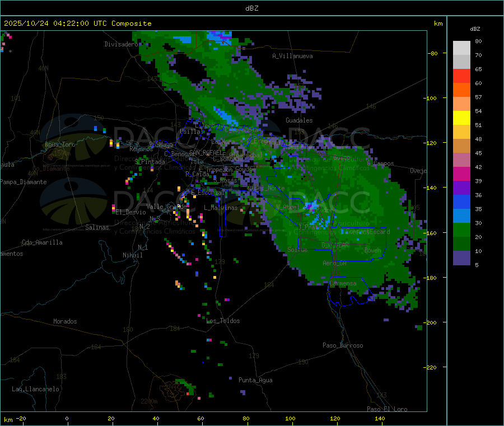Screen dimensions: 504x426
Task: Select the gray 70 dBZ legend swatch
Action: (x=461, y=62)
